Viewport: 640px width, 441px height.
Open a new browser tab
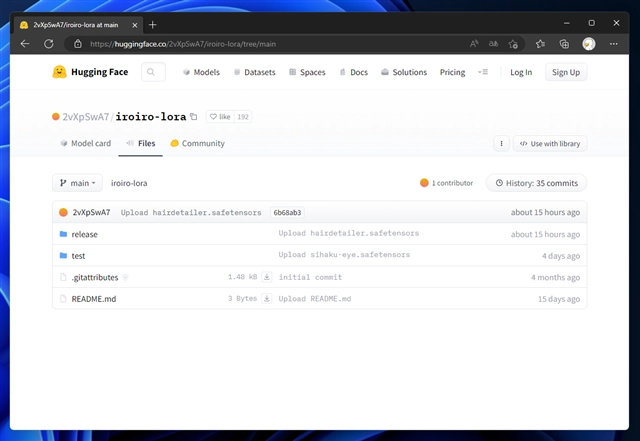click(x=153, y=25)
